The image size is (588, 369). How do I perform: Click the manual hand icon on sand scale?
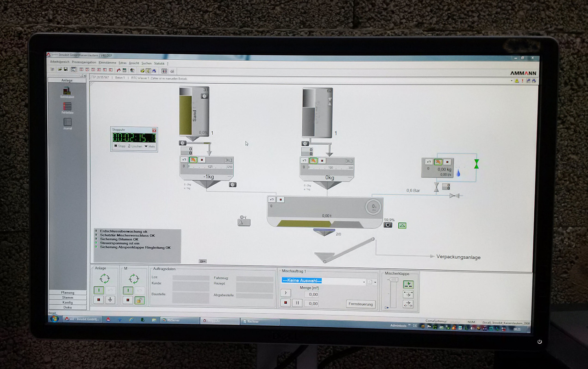pyautogui.click(x=193, y=160)
